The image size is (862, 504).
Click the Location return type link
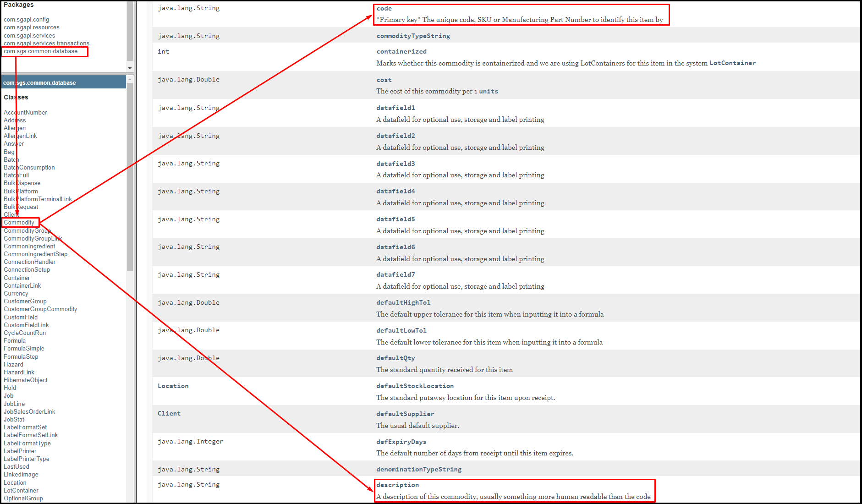(x=173, y=386)
